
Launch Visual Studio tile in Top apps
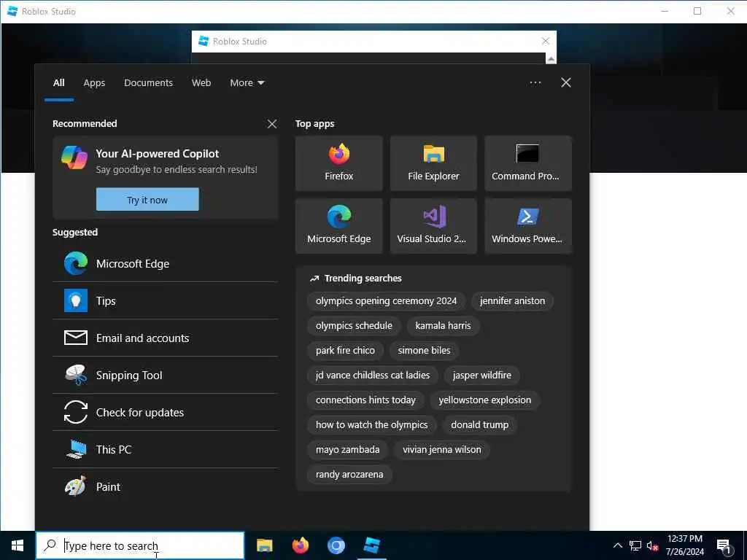[x=433, y=226]
